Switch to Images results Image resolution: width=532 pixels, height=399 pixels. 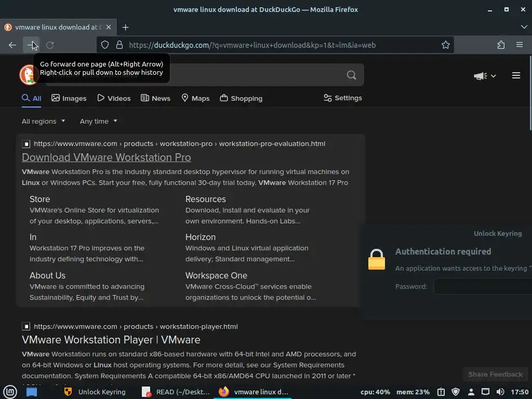(69, 98)
